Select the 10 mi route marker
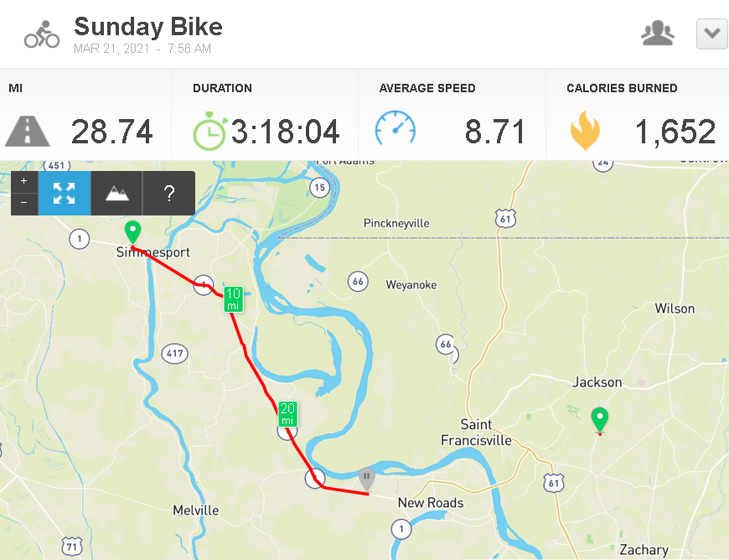Screen dimensions: 729x560 (x=233, y=299)
